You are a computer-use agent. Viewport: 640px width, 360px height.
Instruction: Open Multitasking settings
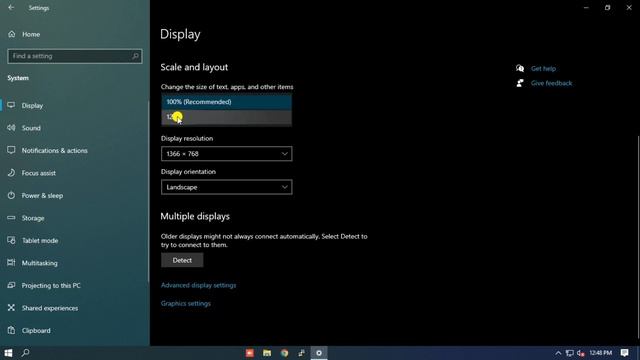[40, 263]
